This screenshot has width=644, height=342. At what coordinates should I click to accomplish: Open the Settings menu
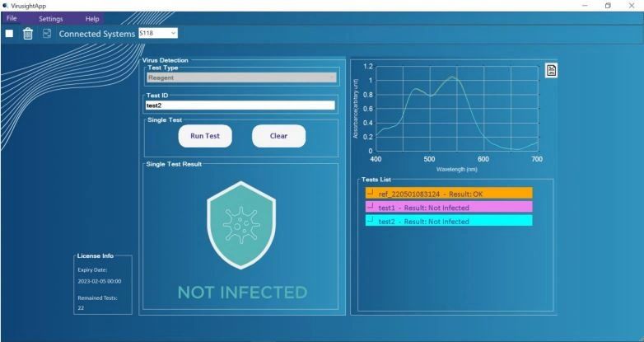point(51,19)
